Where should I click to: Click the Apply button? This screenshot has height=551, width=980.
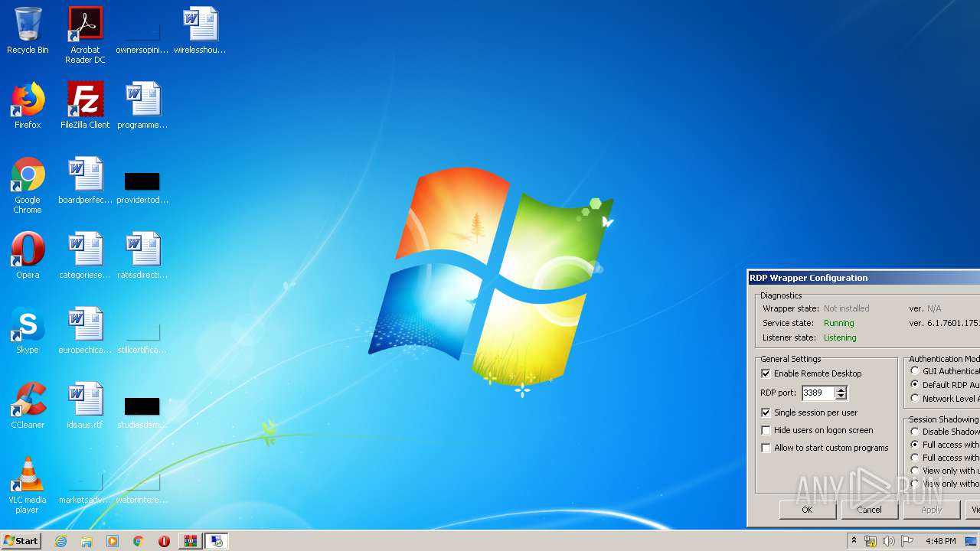[x=932, y=510]
